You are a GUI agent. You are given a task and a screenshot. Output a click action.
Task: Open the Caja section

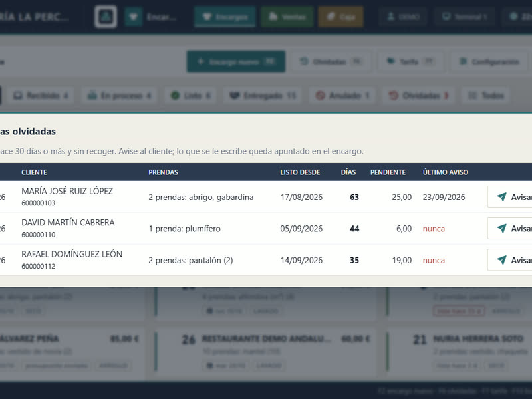340,17
